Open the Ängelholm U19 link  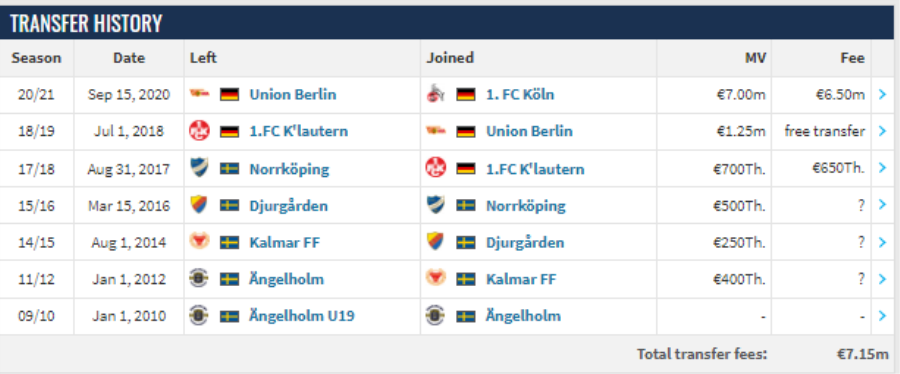click(302, 316)
